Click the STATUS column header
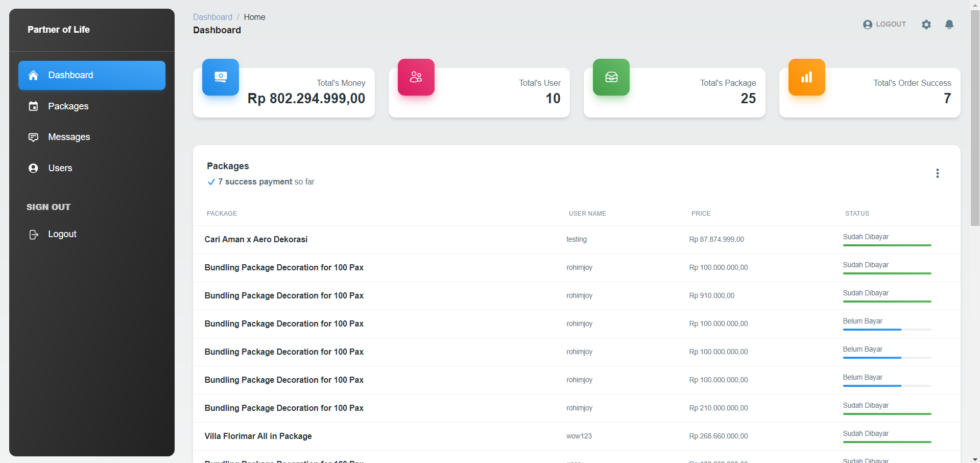Image resolution: width=980 pixels, height=463 pixels. 857,214
